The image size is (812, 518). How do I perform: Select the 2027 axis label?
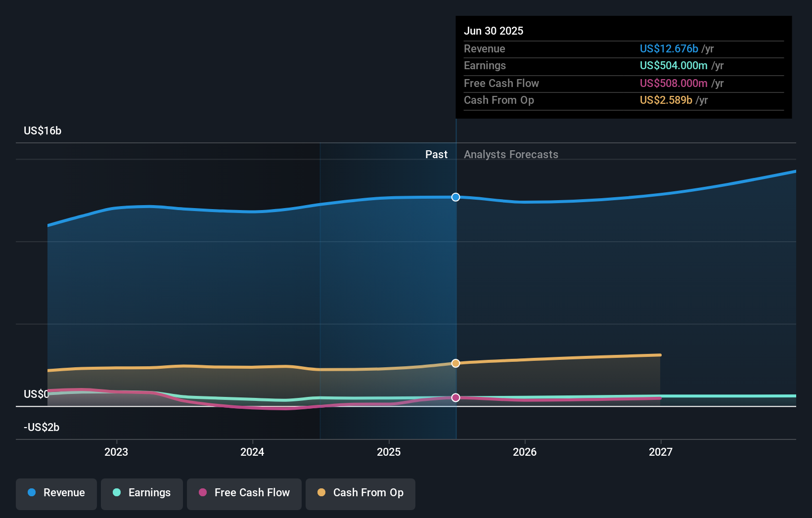pos(662,451)
